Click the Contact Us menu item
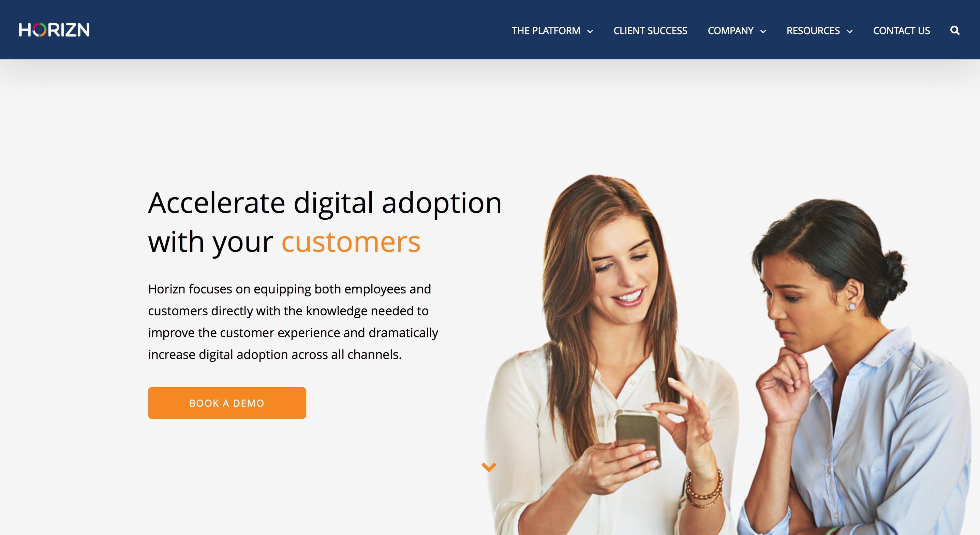Viewport: 980px width, 535px height. click(902, 30)
